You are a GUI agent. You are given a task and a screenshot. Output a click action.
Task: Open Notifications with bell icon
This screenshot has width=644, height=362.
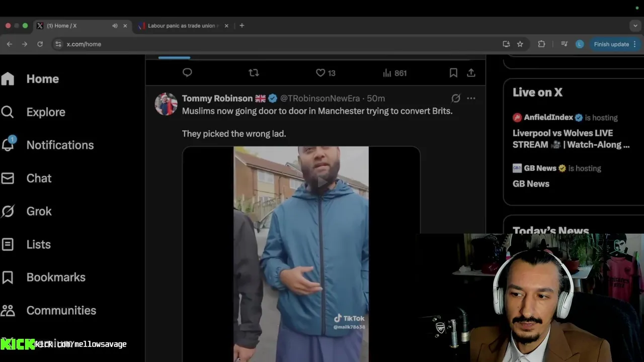(x=47, y=145)
